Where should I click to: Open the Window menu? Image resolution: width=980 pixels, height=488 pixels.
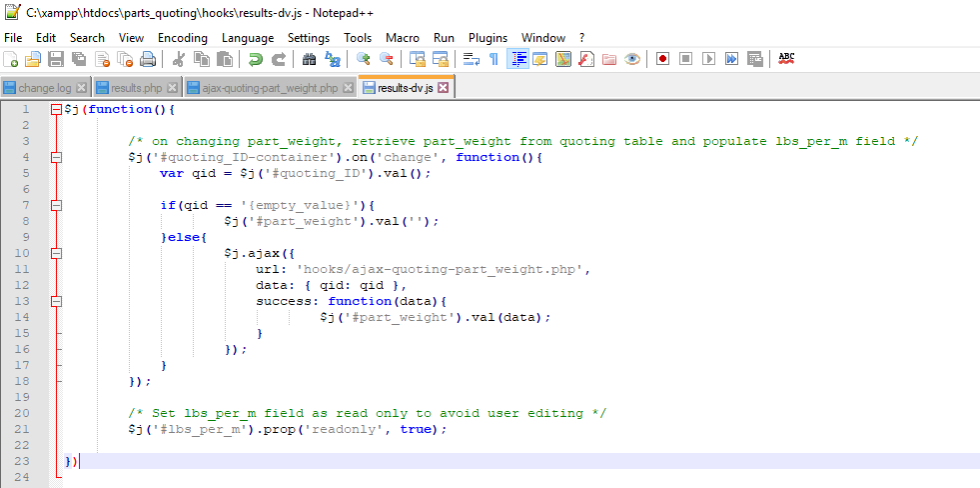[x=543, y=38]
